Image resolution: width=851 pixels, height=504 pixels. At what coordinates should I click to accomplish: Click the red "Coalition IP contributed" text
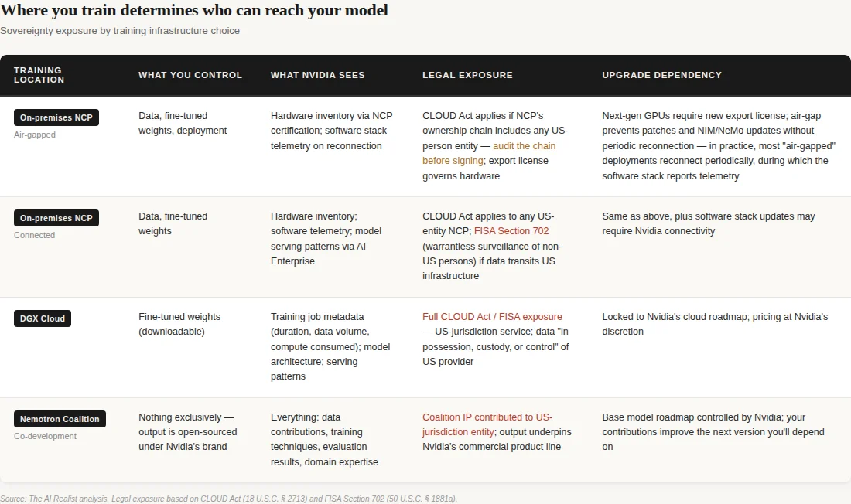487,417
